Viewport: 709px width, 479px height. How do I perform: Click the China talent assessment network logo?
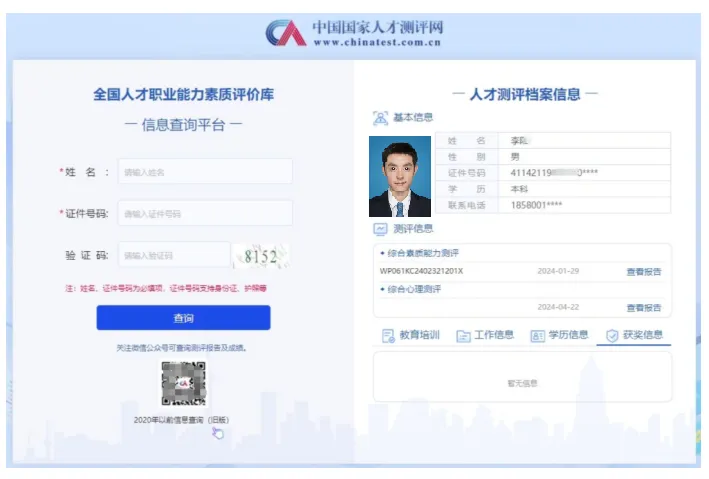(286, 33)
